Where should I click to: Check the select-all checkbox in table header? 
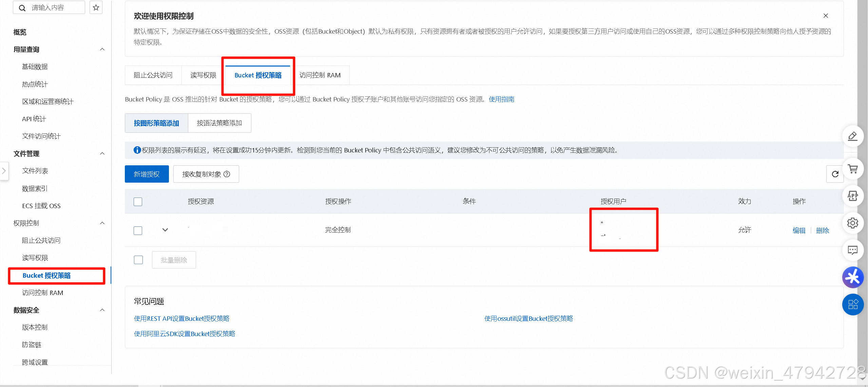(138, 202)
